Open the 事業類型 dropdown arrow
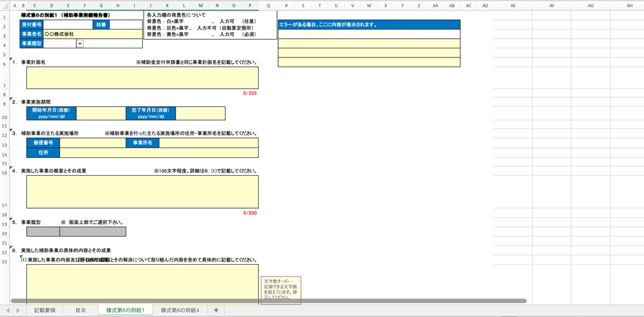 (80, 44)
